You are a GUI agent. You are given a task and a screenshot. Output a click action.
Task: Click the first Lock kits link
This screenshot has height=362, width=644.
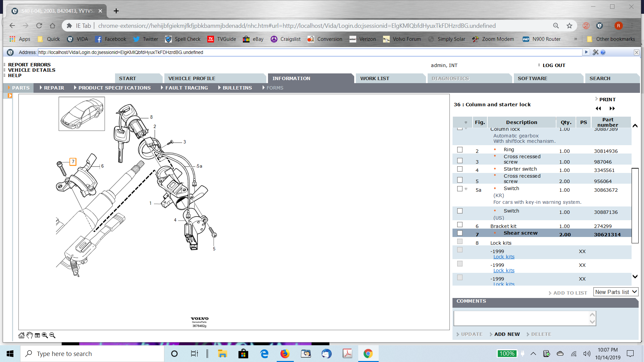point(504,257)
